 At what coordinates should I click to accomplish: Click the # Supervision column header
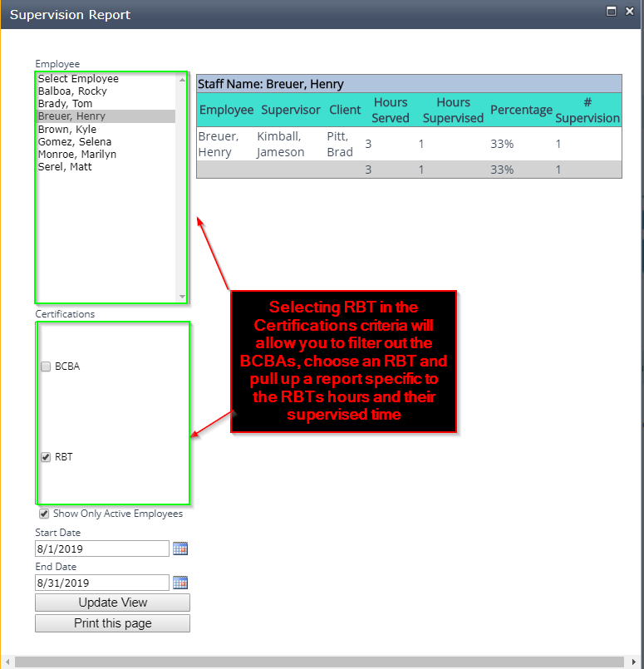click(x=587, y=110)
